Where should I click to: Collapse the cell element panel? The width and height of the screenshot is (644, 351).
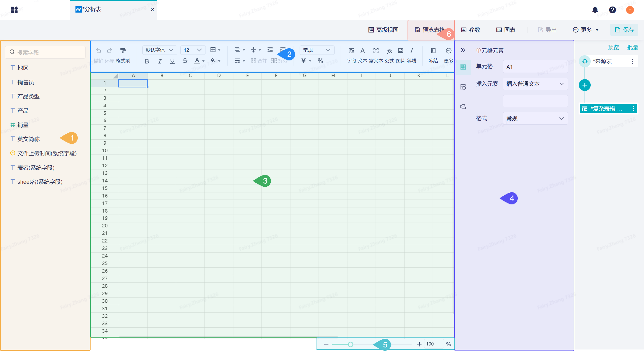point(463,50)
